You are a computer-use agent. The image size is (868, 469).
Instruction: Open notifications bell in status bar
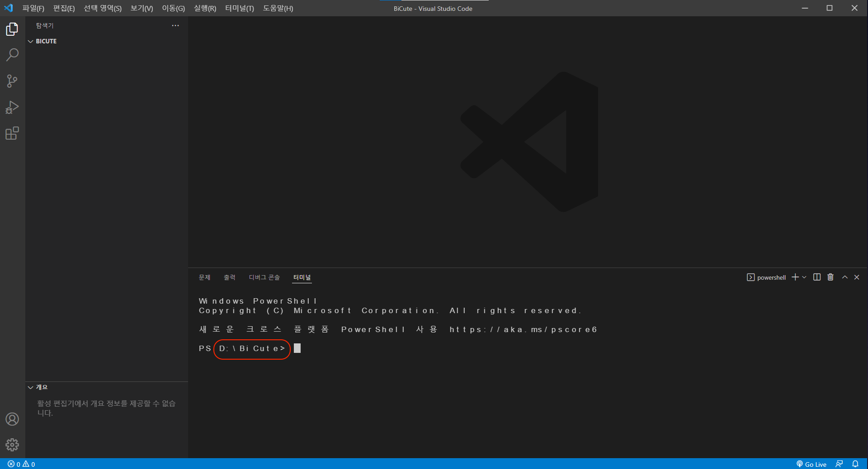pyautogui.click(x=855, y=464)
